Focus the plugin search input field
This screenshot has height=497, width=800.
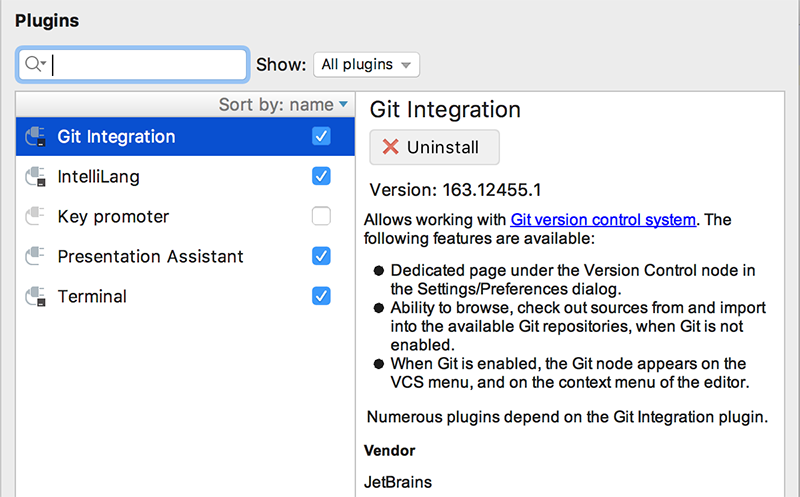(133, 65)
